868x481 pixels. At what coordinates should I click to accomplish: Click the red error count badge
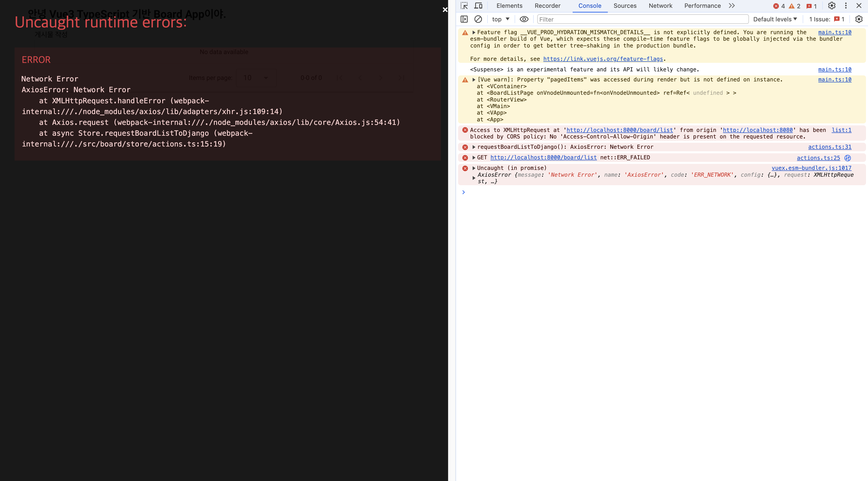click(779, 6)
